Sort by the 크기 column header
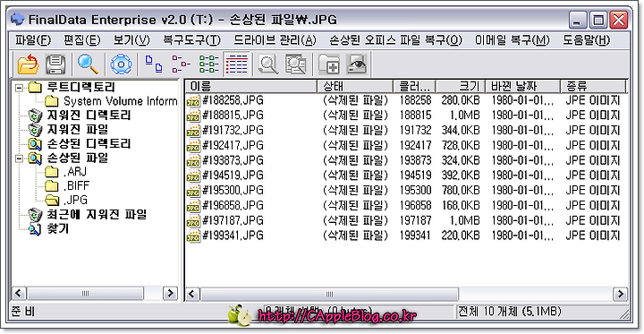644x334 pixels. (x=461, y=86)
